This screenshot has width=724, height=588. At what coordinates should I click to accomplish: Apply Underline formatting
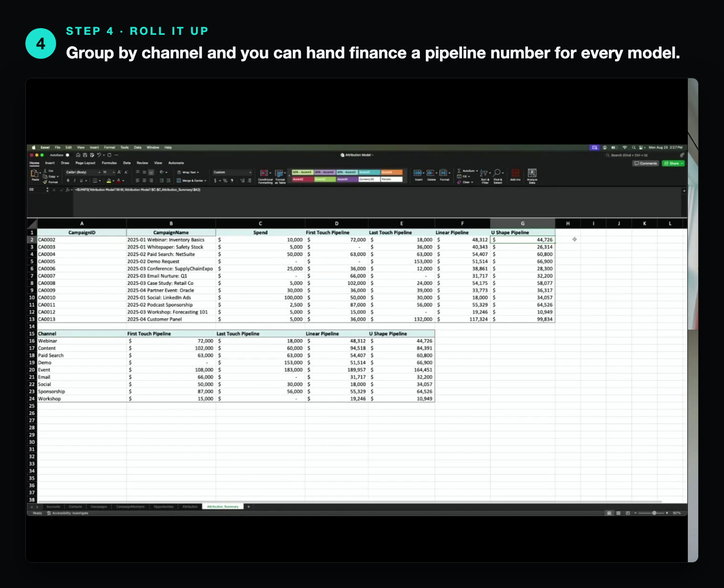point(81,180)
